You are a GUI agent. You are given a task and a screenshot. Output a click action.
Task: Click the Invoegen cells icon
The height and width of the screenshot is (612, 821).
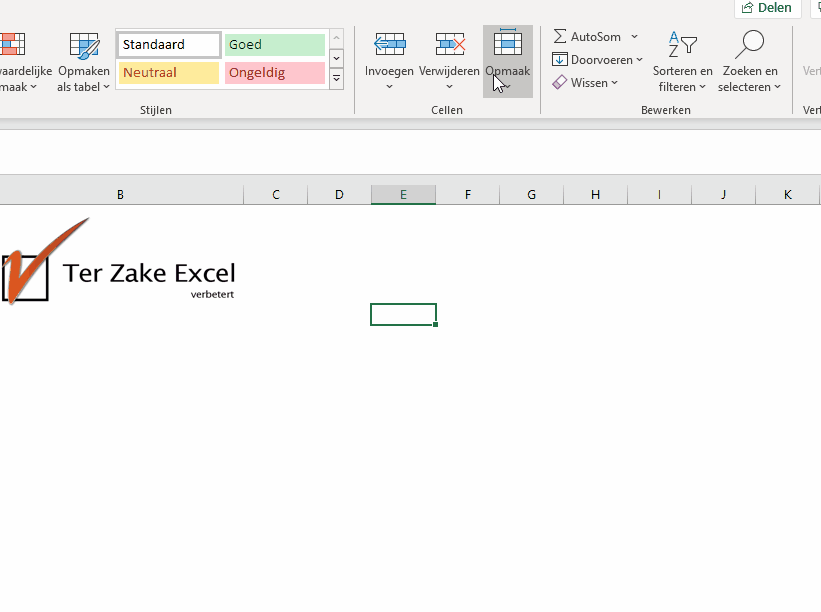[x=389, y=44]
